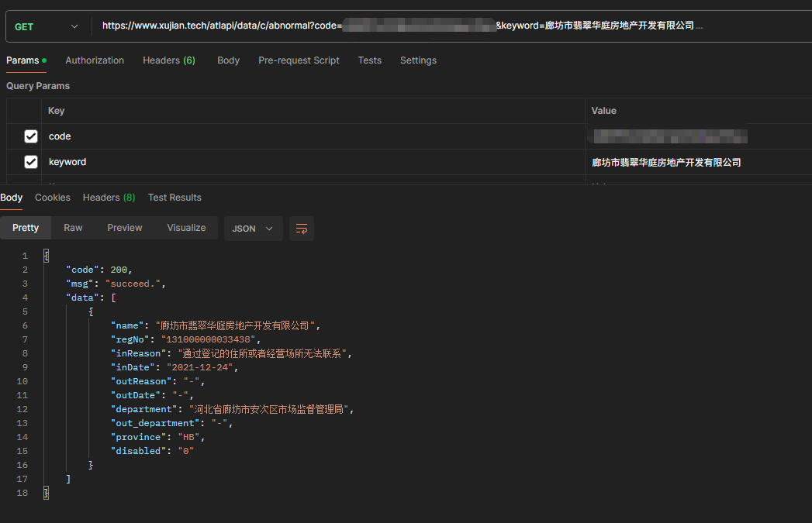
Task: Open the response Cookies tab
Action: (53, 198)
